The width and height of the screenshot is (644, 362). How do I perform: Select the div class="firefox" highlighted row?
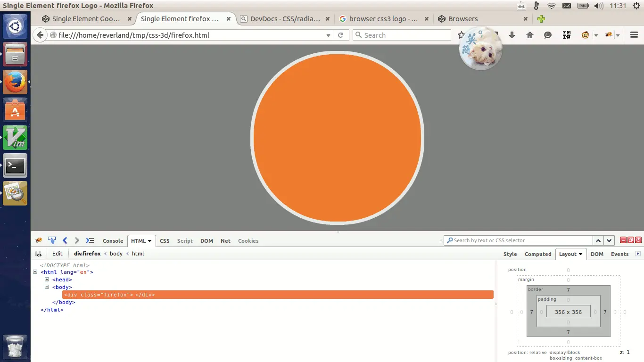[278, 295]
